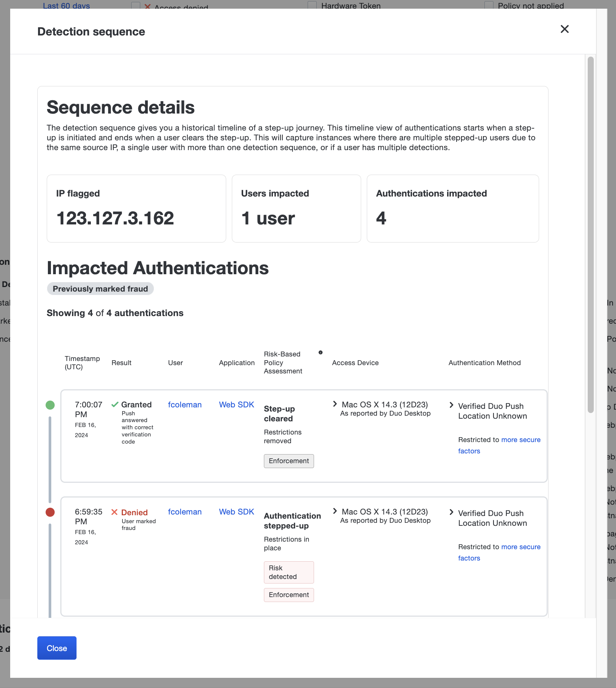Check the Policy not applied checkbox
This screenshot has height=688, width=616.
tap(489, 6)
